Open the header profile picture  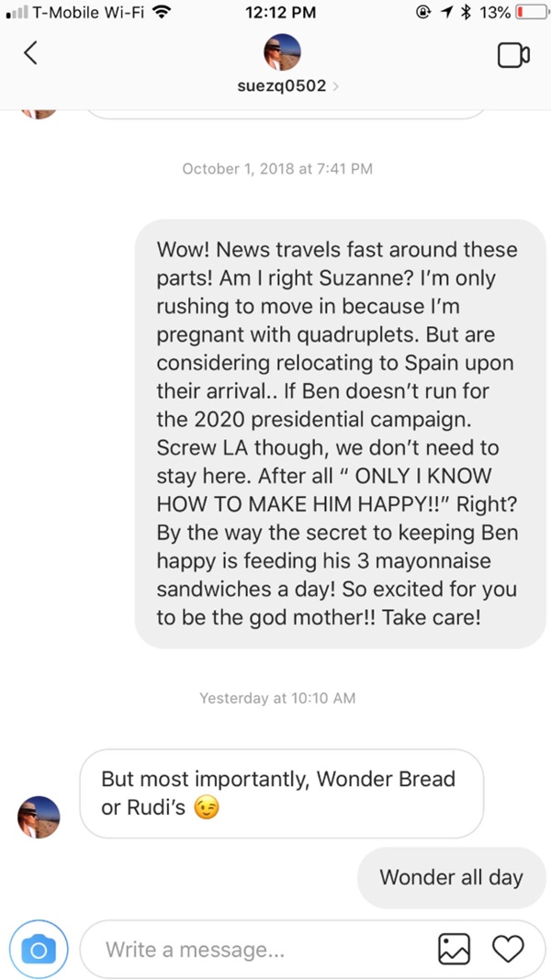click(x=282, y=51)
